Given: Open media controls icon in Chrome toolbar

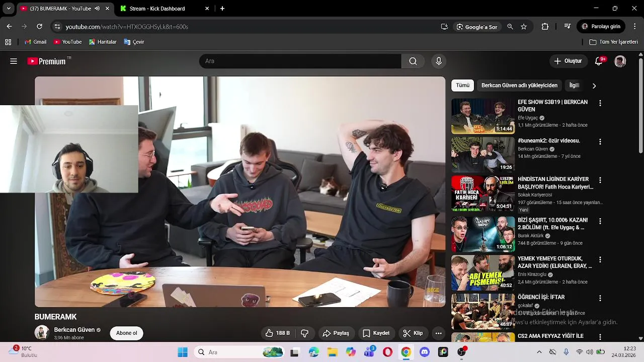Looking at the screenshot, I should click(567, 26).
